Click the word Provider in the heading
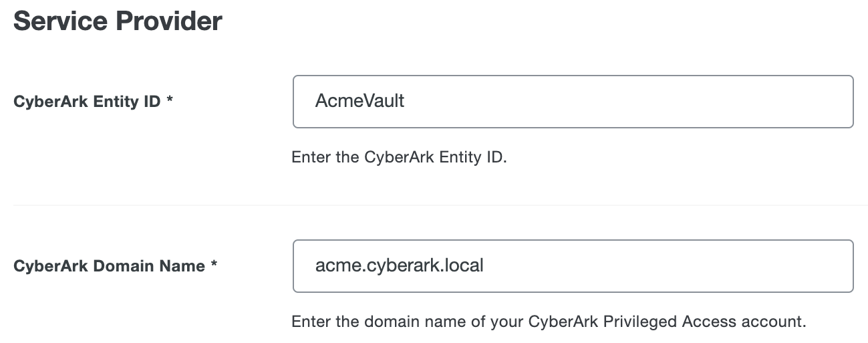Viewport: 868px width, 343px height. 169,21
